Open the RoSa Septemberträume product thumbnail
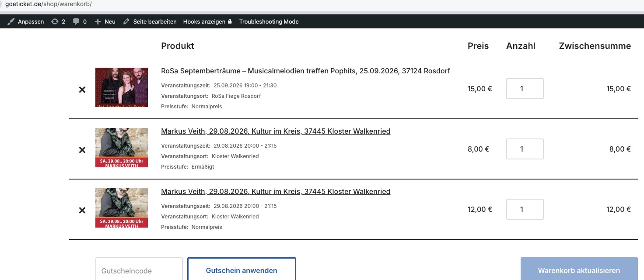This screenshot has width=644, height=280. click(122, 87)
